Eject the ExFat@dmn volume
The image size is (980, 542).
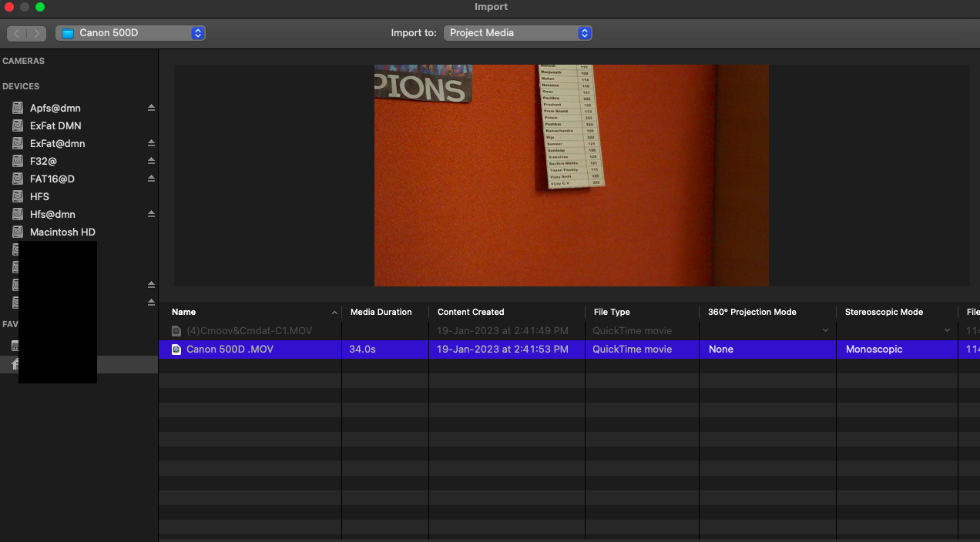151,142
